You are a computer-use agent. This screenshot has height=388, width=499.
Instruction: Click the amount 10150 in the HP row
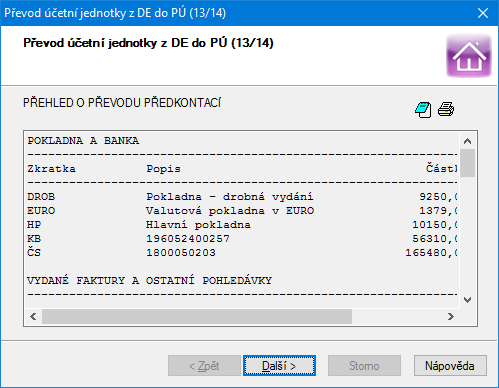click(435, 225)
